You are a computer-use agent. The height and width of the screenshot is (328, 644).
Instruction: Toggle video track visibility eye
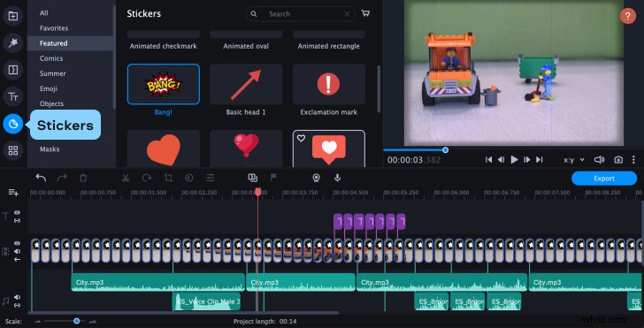[x=18, y=243]
